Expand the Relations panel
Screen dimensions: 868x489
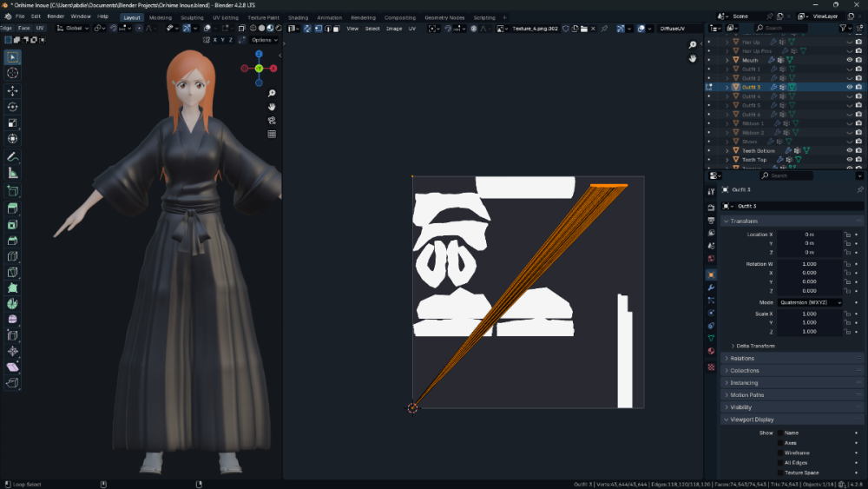741,358
